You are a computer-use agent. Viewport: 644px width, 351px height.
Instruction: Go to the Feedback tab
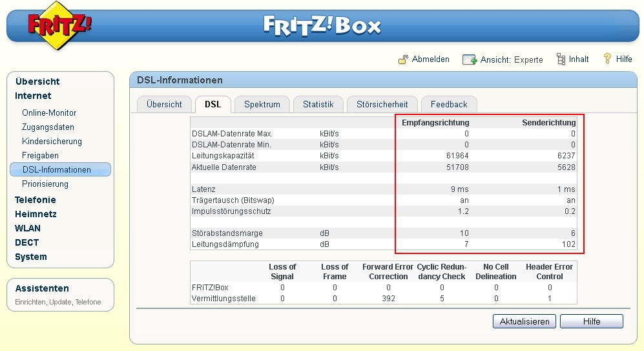click(449, 104)
